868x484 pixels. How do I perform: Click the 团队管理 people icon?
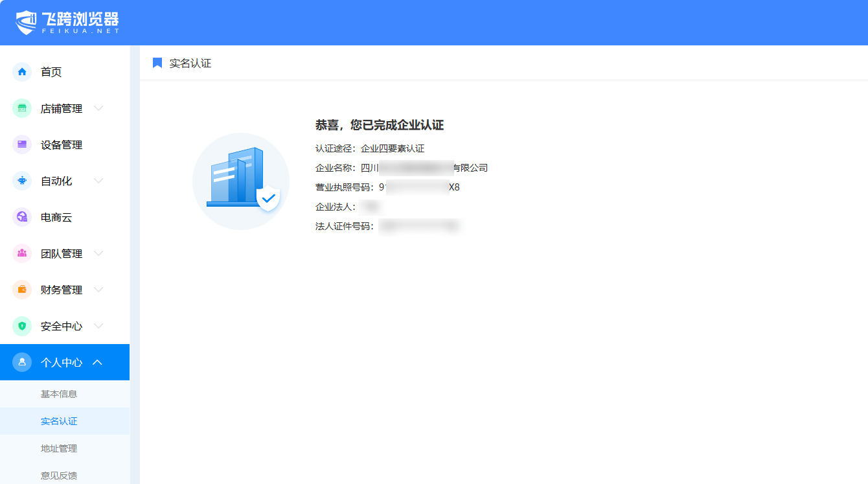click(22, 253)
